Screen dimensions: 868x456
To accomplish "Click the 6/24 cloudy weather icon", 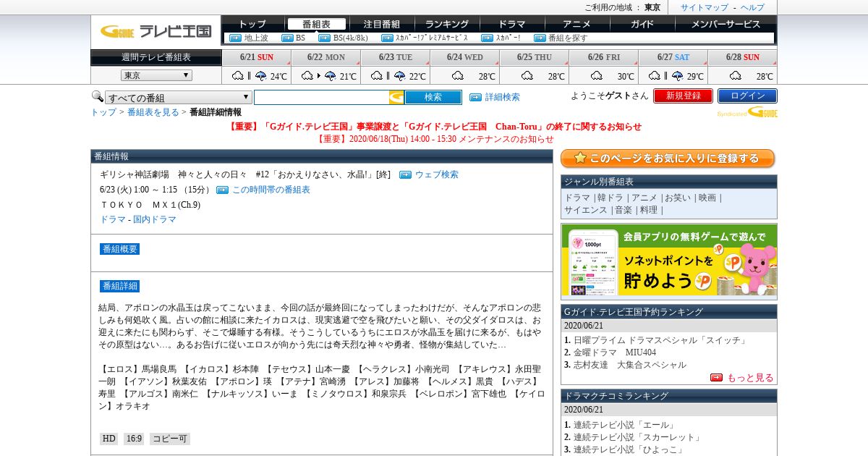I will (457, 76).
